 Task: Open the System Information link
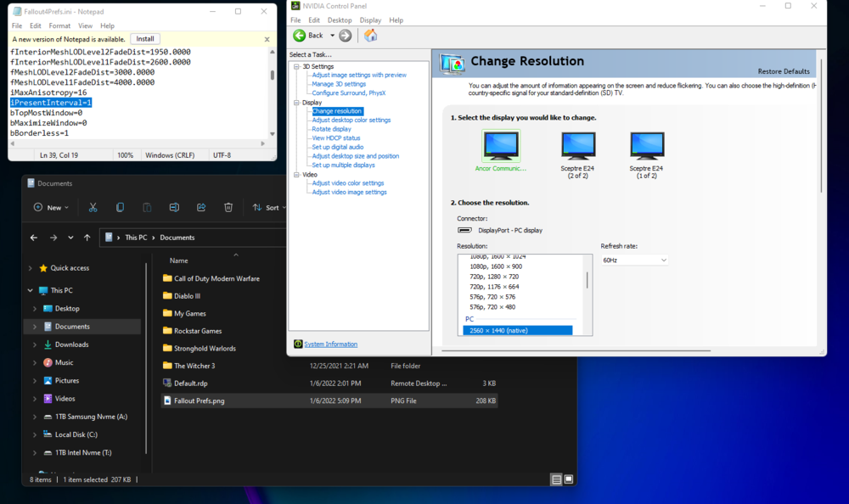tap(330, 344)
